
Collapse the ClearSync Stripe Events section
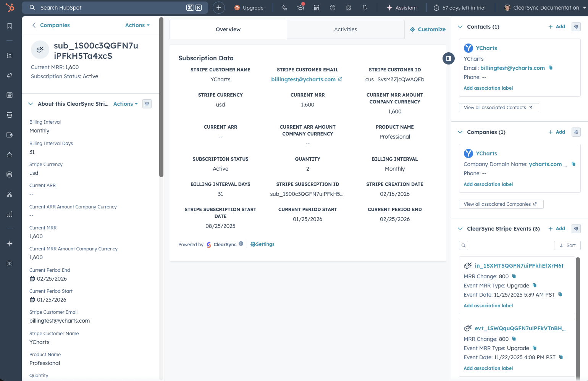coord(460,229)
